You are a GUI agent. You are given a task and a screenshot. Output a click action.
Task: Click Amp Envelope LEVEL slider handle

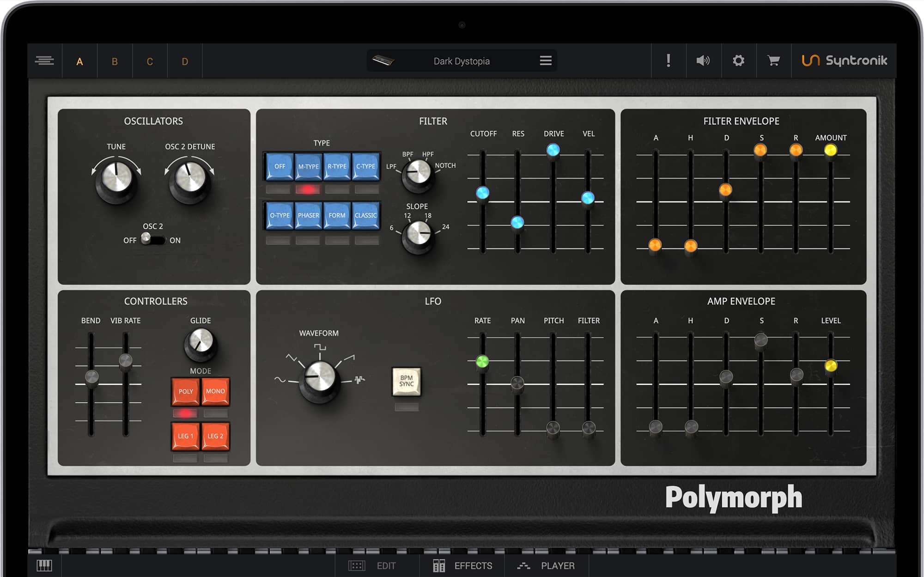click(x=831, y=366)
